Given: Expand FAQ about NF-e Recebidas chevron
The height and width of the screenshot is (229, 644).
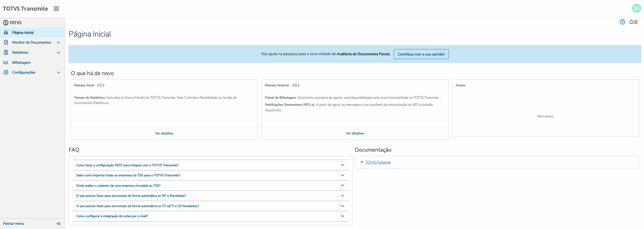Looking at the screenshot, I should click(x=342, y=195).
